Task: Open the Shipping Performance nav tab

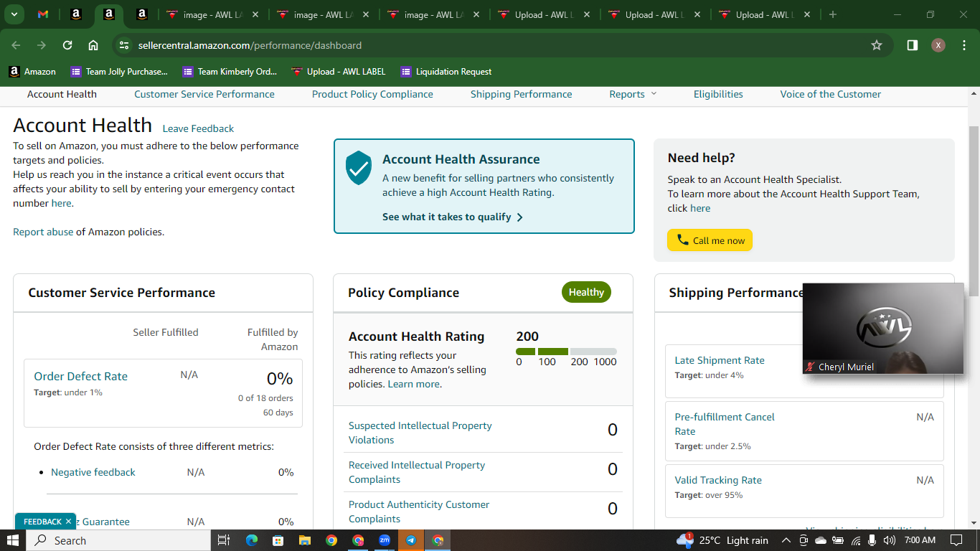Action: tap(522, 94)
